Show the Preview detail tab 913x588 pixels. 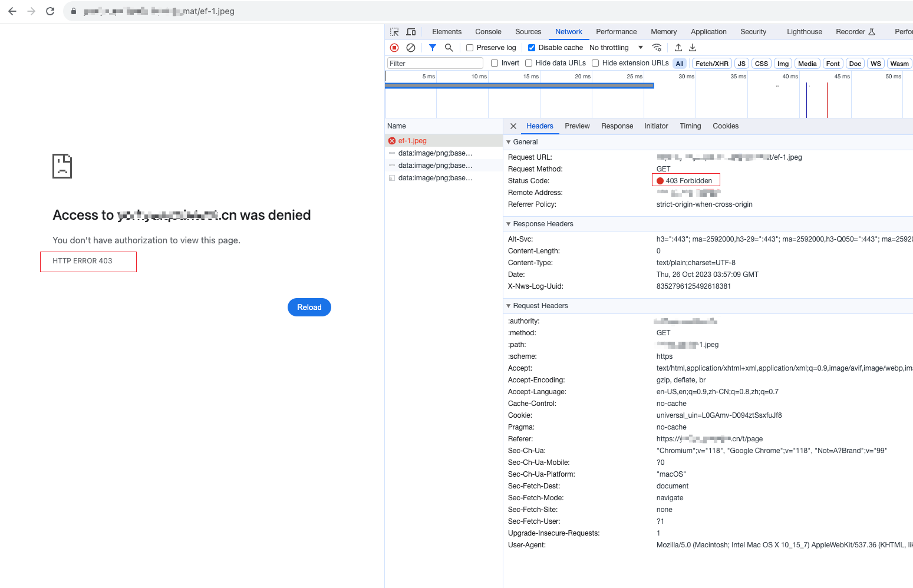[x=577, y=126]
